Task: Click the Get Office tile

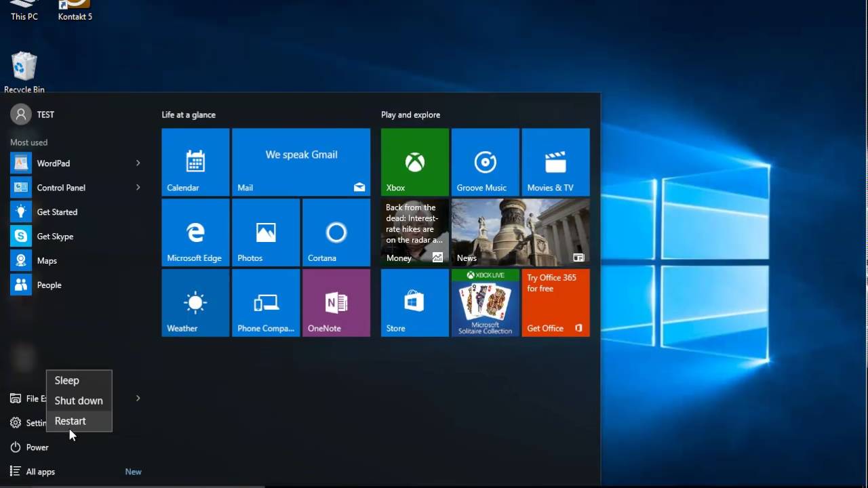Action: 556,303
